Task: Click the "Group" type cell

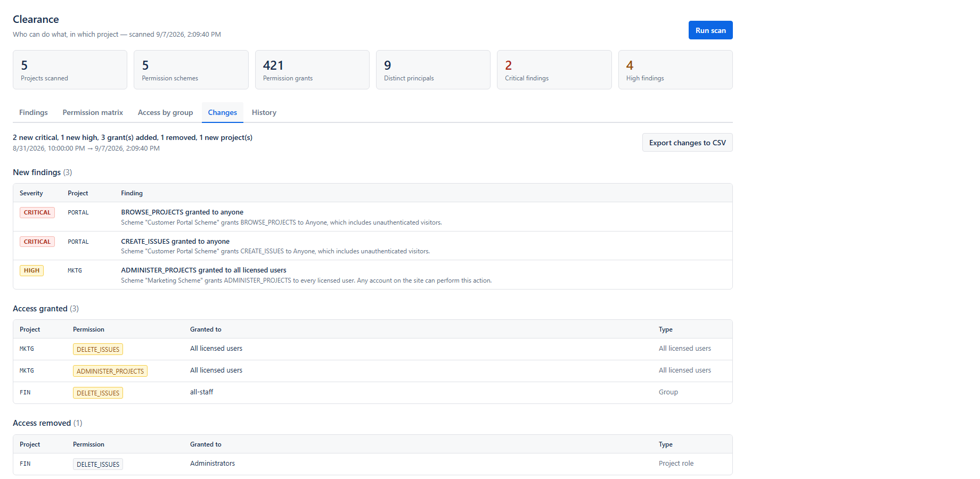Action: click(x=668, y=392)
